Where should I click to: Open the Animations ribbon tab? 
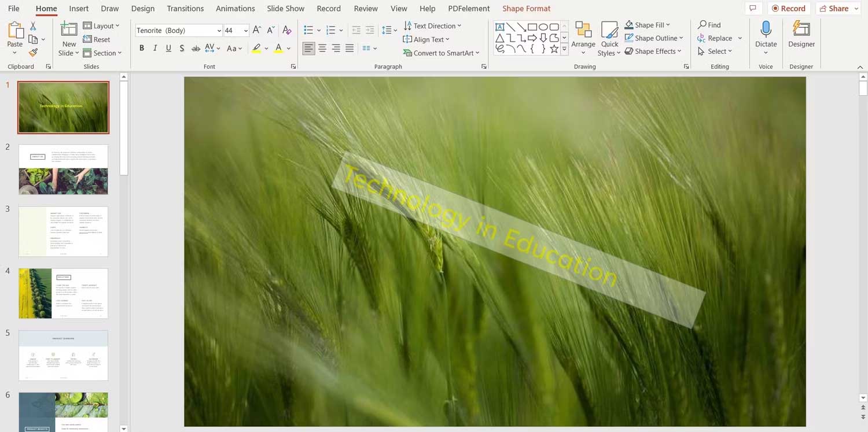click(x=235, y=8)
